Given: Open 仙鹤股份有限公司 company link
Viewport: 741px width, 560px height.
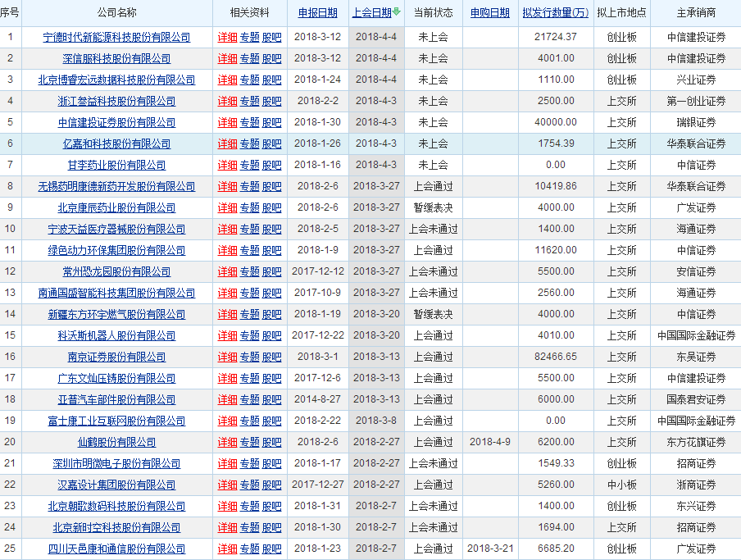Looking at the screenshot, I should point(116,442).
